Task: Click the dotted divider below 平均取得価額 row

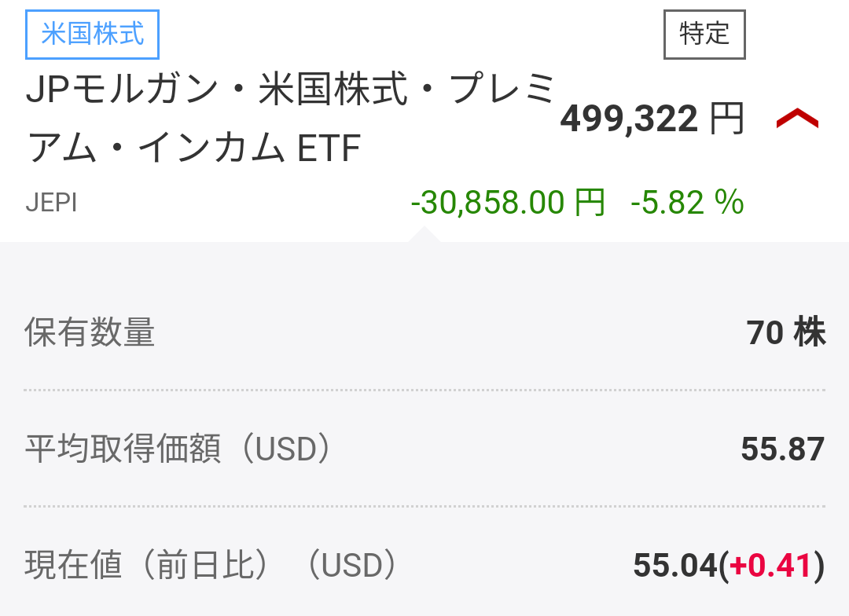Action: click(424, 506)
